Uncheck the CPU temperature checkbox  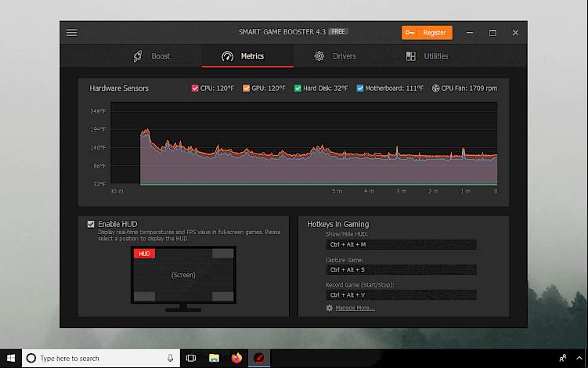[x=195, y=88]
